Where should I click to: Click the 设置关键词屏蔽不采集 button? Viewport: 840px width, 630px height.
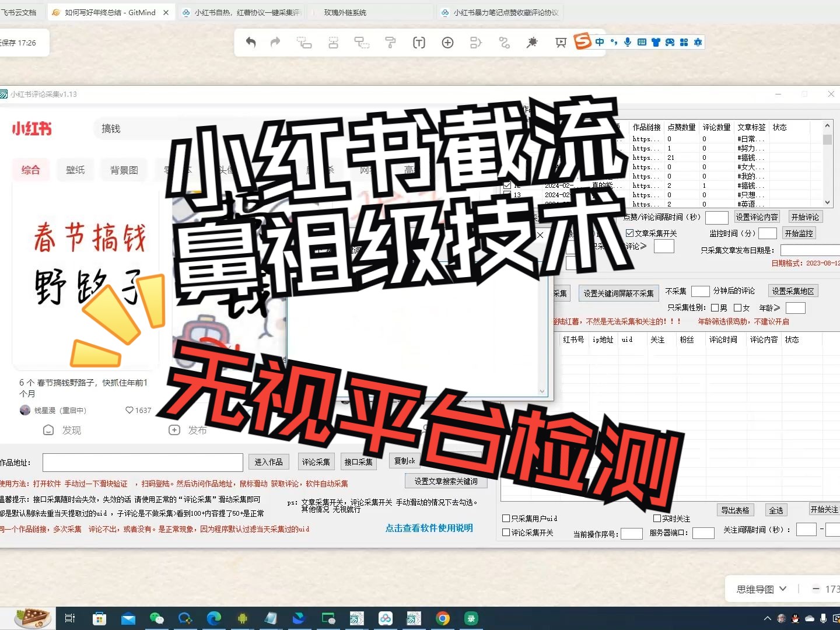618,293
